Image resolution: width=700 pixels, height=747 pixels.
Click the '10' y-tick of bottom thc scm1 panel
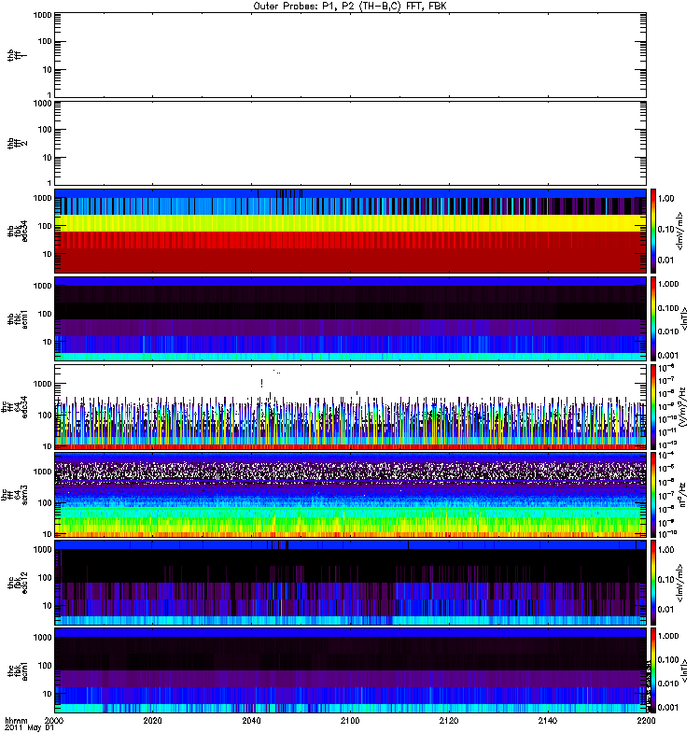48,694
